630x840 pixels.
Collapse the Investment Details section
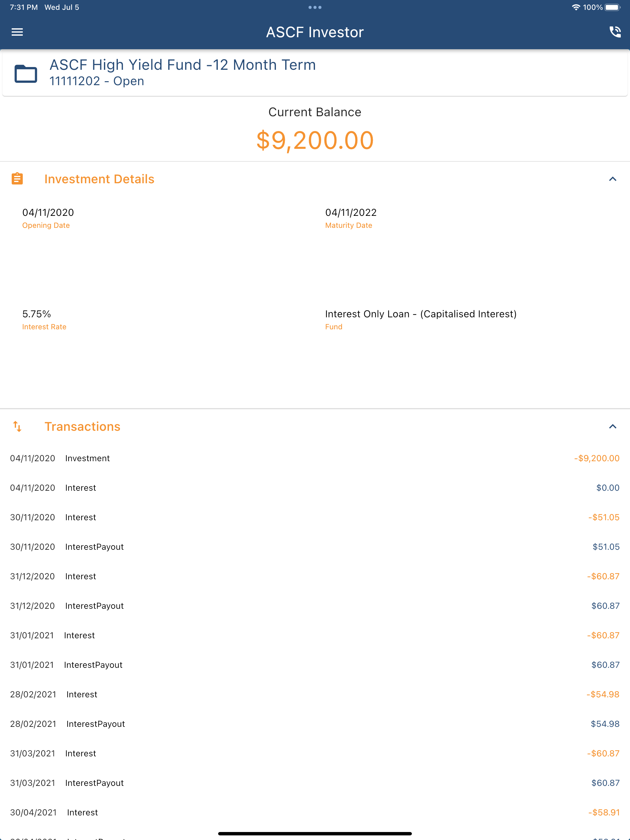612,179
